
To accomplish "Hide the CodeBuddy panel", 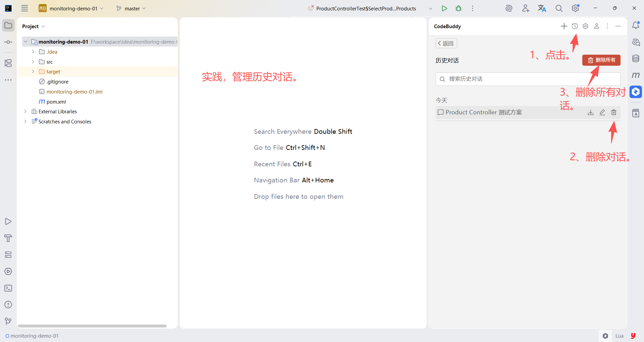I will pyautogui.click(x=618, y=26).
